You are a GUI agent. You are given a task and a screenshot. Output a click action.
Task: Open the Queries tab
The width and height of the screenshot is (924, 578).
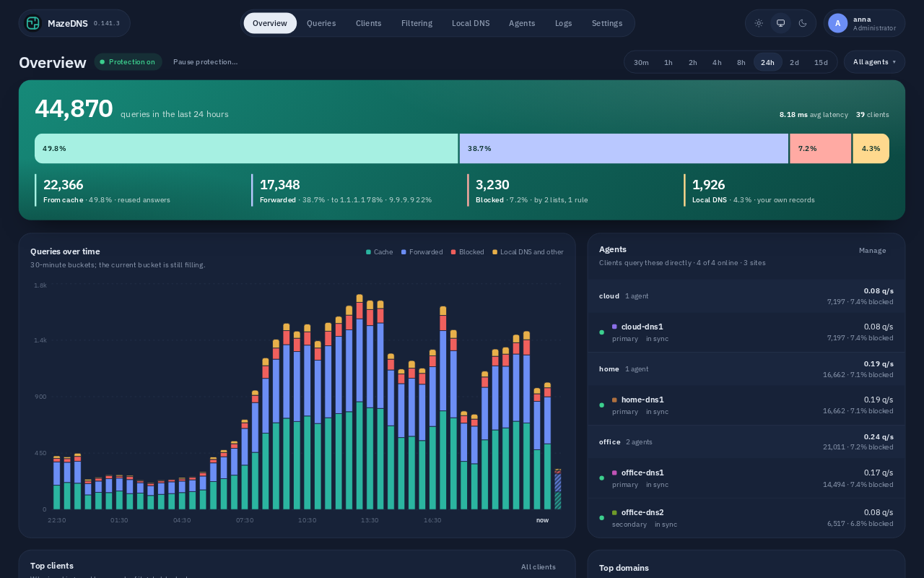(321, 23)
